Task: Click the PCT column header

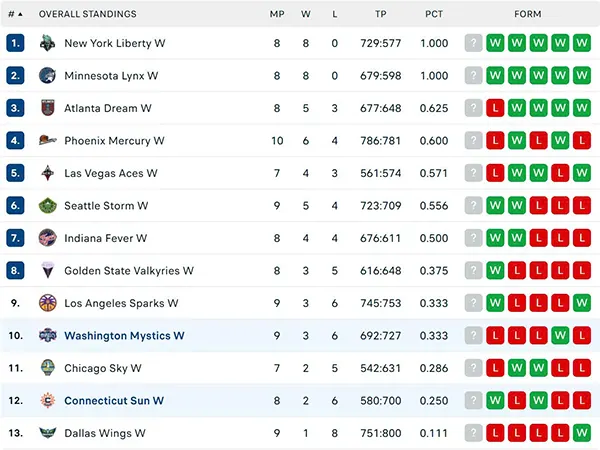Action: (434, 14)
